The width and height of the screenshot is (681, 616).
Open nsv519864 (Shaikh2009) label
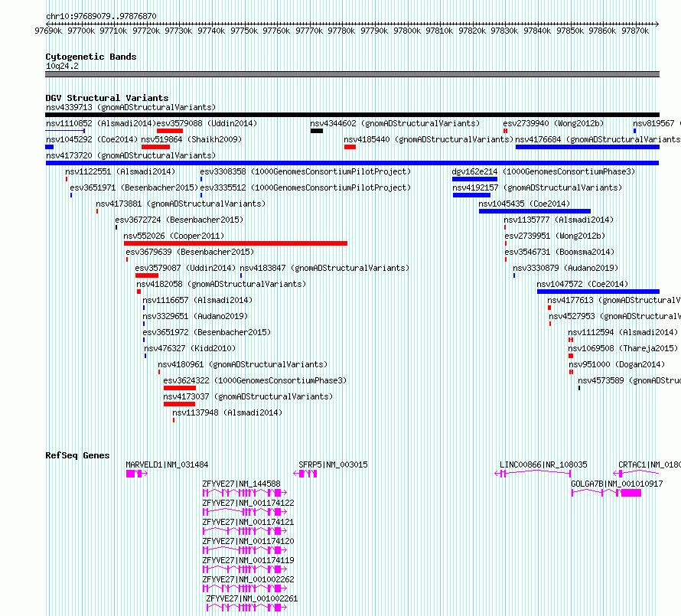(191, 139)
